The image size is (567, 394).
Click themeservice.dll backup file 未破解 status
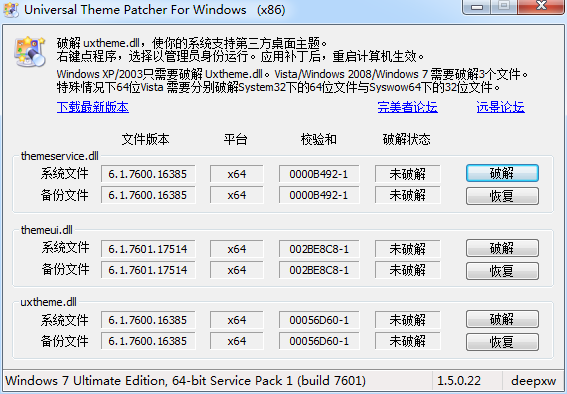408,195
